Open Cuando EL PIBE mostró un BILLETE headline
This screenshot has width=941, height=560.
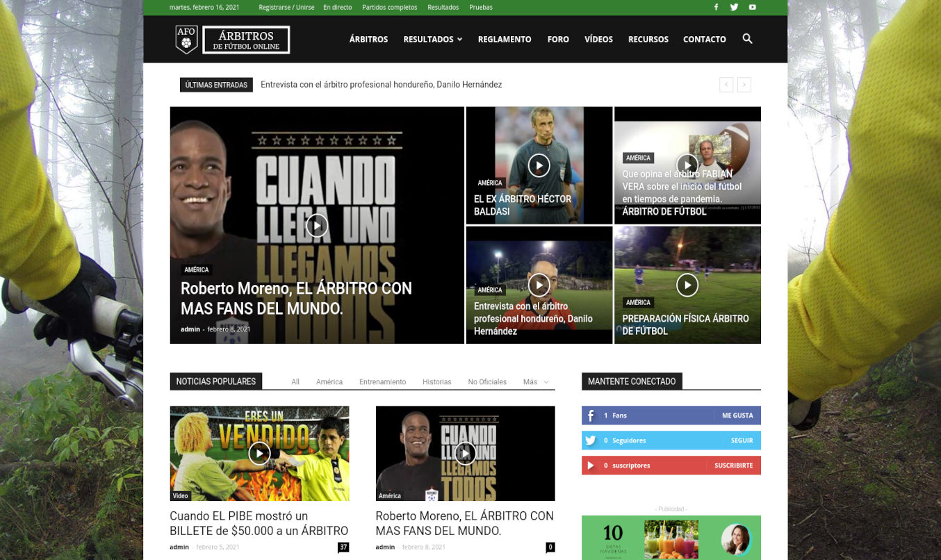pos(259,523)
